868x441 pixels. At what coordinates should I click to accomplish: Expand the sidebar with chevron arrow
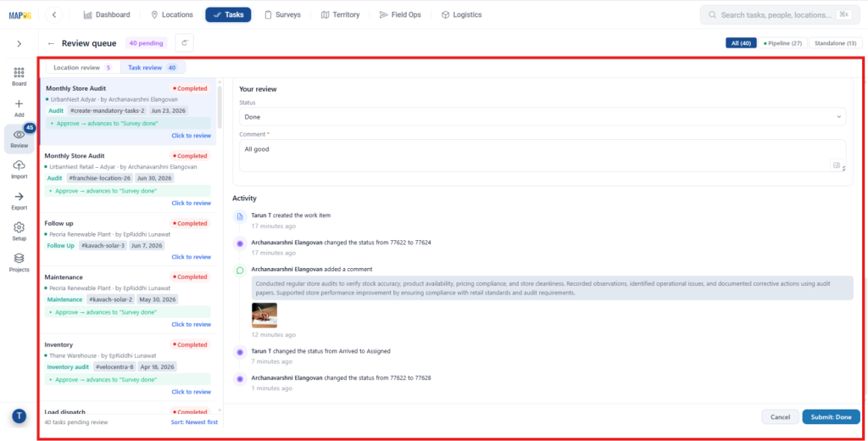(x=19, y=44)
